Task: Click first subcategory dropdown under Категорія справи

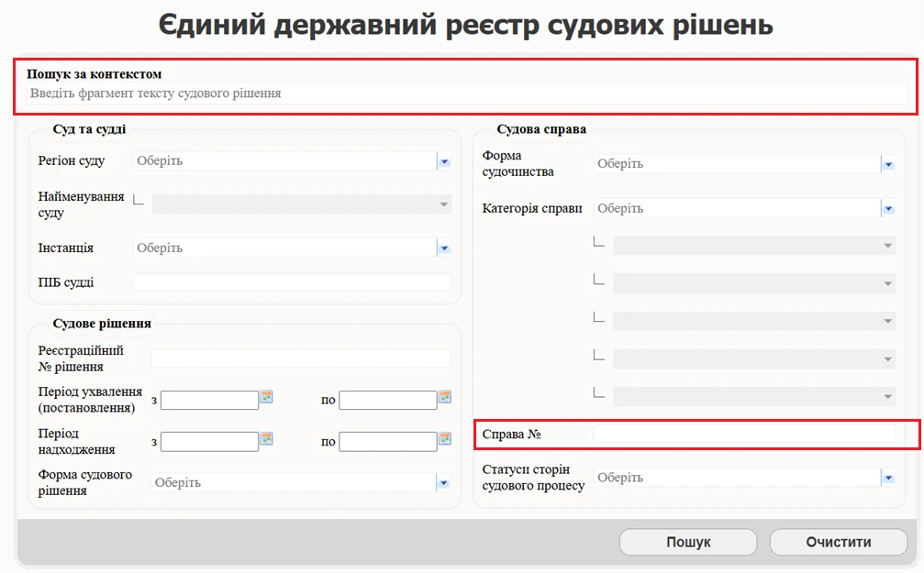Action: (754, 246)
